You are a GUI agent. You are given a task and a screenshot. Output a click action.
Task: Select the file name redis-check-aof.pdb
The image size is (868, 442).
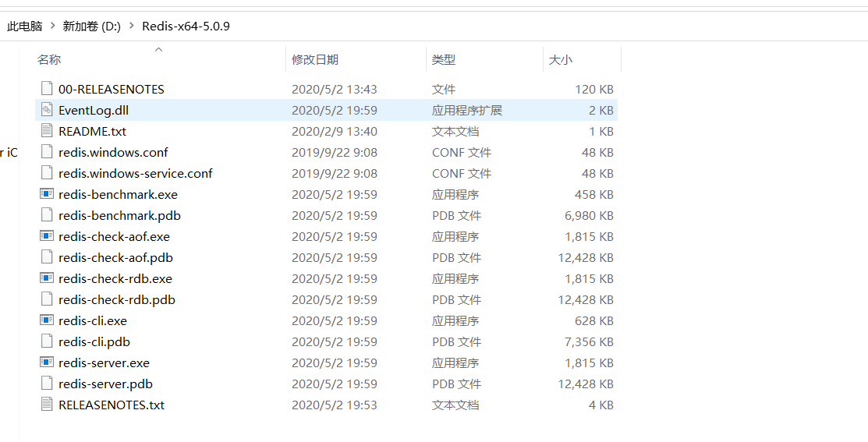115,257
